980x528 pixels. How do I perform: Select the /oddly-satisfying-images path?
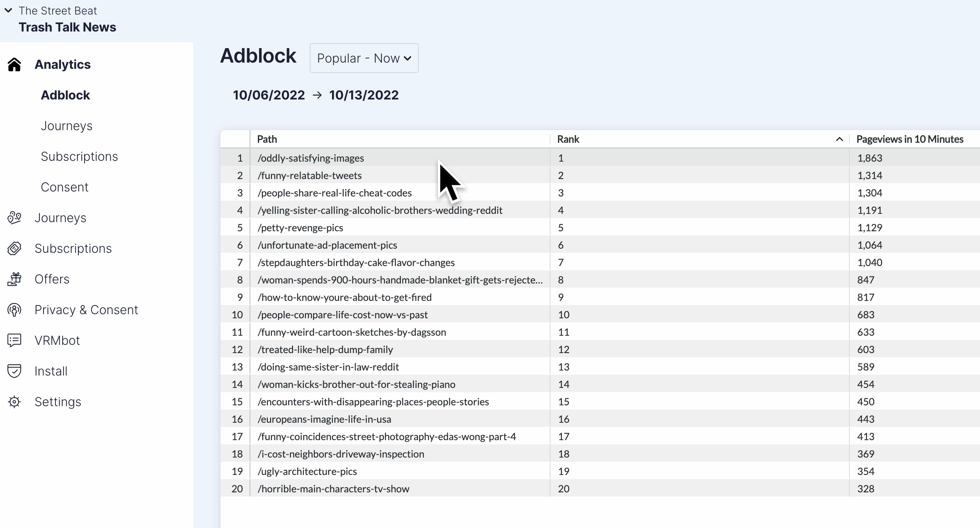311,158
